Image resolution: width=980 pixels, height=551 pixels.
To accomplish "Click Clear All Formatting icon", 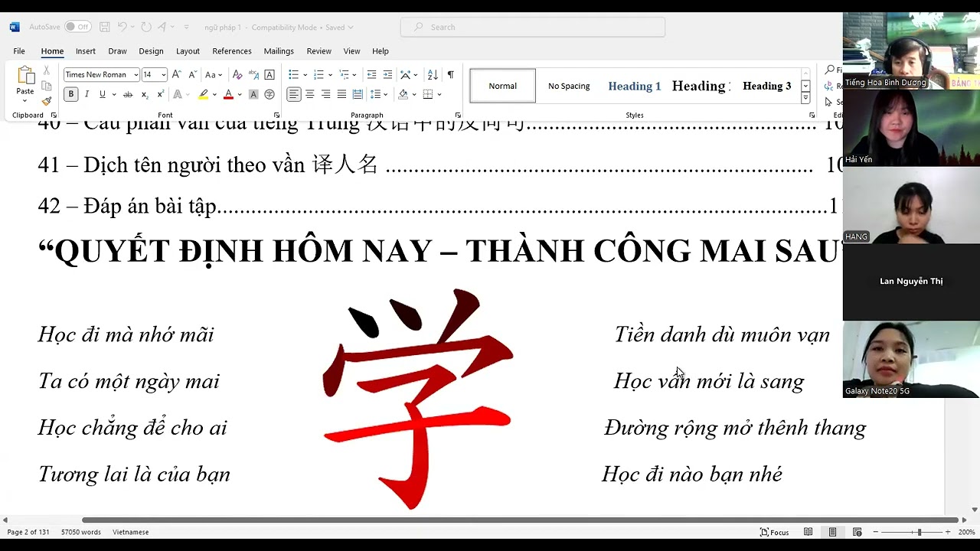I will pyautogui.click(x=237, y=74).
